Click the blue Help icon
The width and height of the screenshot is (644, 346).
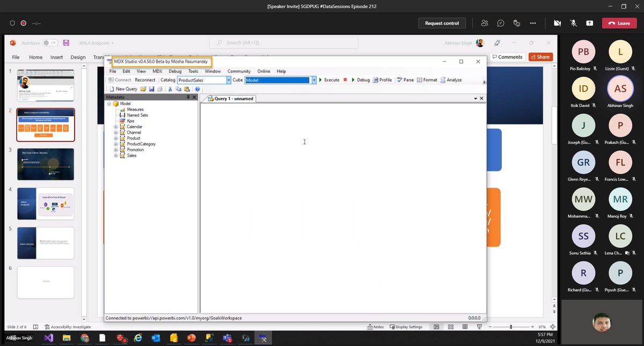[x=197, y=89]
